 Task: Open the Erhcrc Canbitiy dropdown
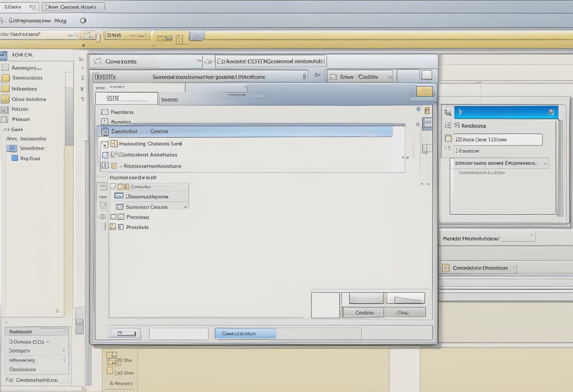(360, 76)
